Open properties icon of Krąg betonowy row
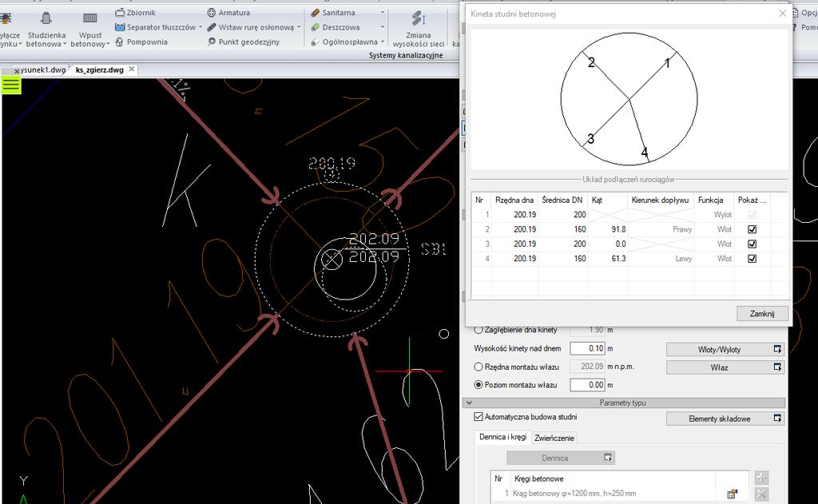 click(x=732, y=494)
